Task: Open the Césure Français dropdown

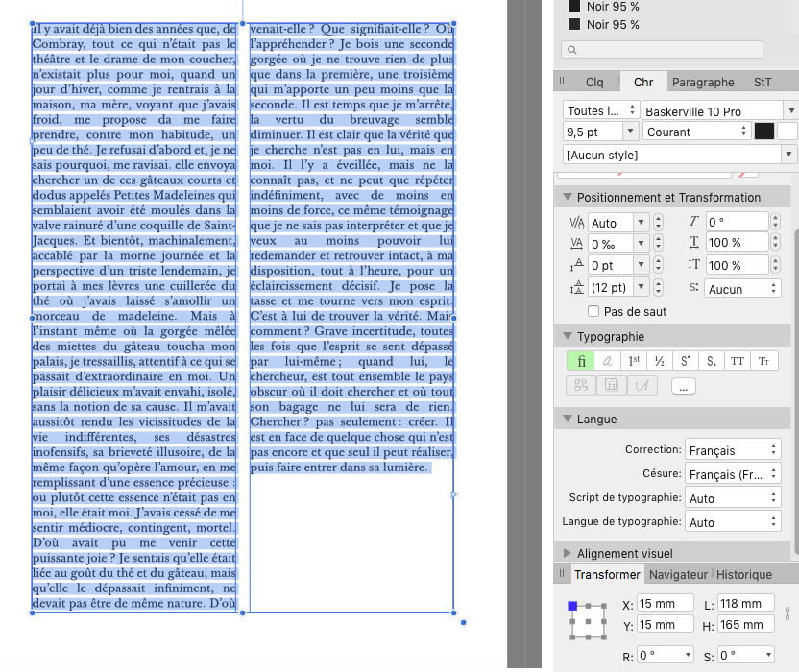Action: tap(733, 474)
